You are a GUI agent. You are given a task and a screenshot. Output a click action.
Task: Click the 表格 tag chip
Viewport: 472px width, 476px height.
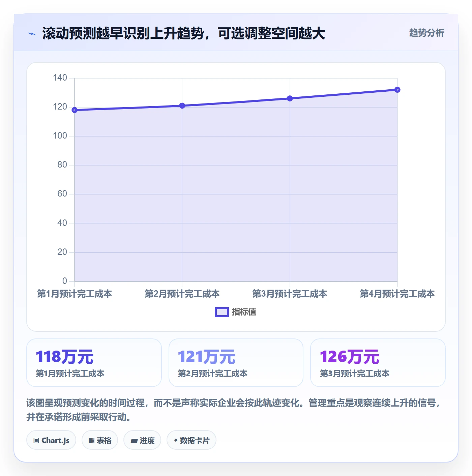pyautogui.click(x=100, y=440)
